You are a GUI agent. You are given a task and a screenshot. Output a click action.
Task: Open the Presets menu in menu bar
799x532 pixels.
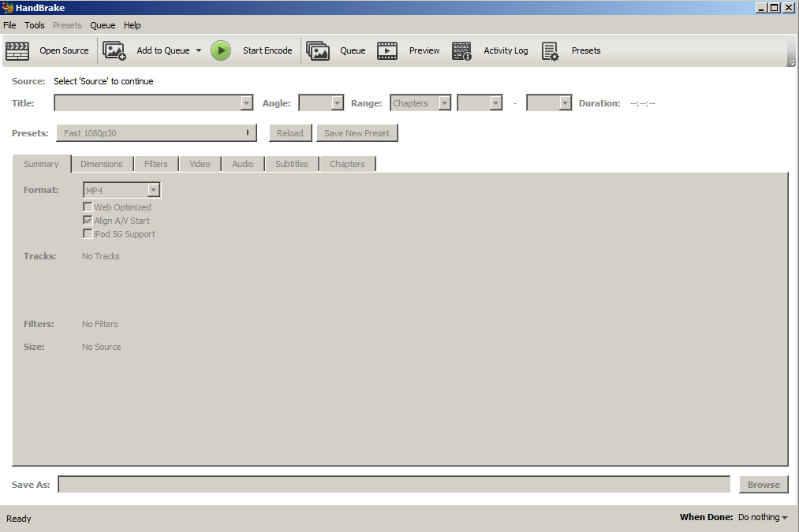pyautogui.click(x=67, y=25)
